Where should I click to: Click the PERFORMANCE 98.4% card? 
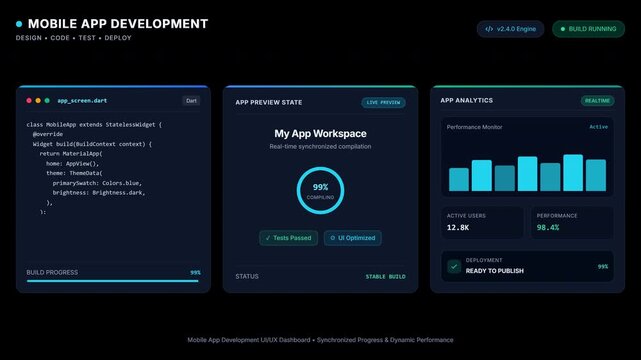[x=572, y=223]
